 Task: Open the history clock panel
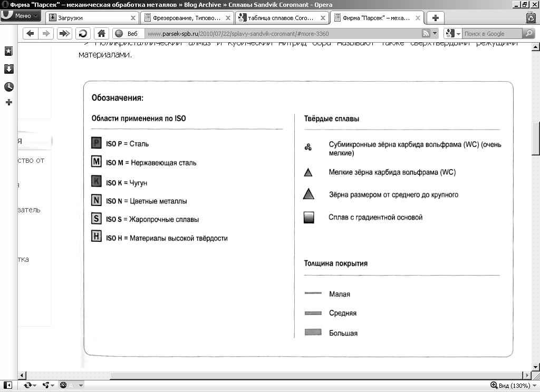8,86
